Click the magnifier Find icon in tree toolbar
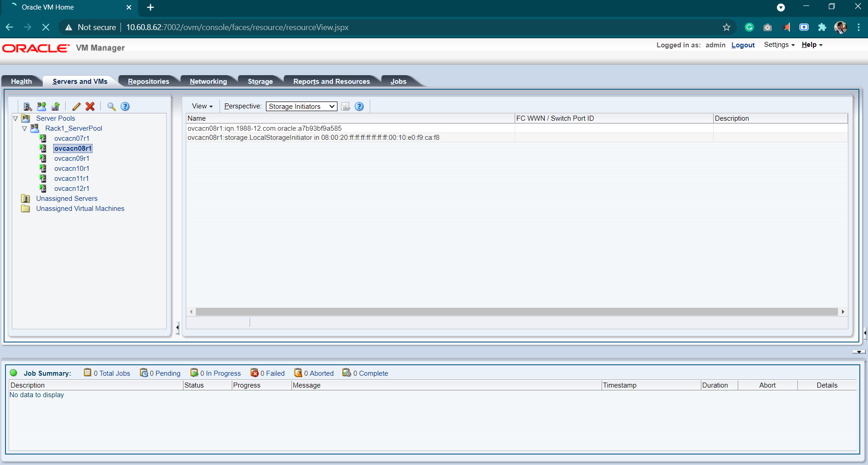This screenshot has height=465, width=868. 111,107
